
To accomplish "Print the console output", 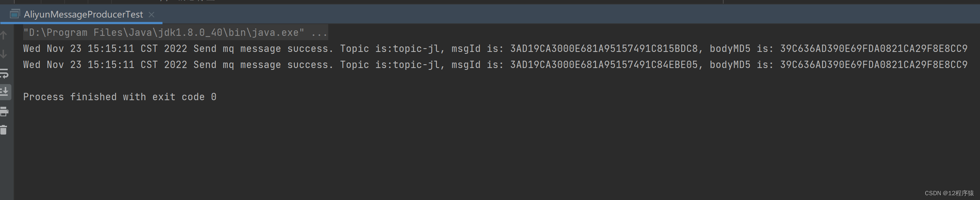I will (x=4, y=111).
